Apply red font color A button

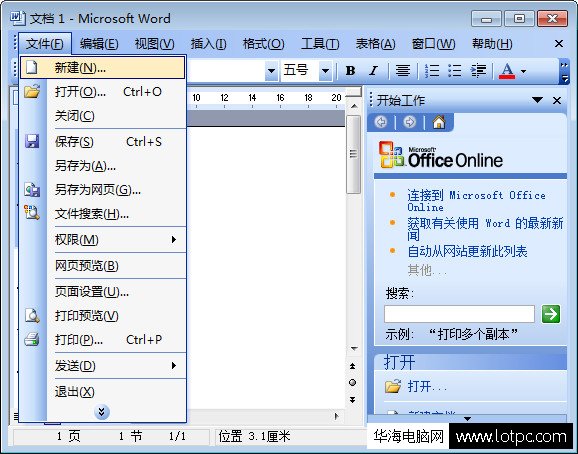[507, 70]
